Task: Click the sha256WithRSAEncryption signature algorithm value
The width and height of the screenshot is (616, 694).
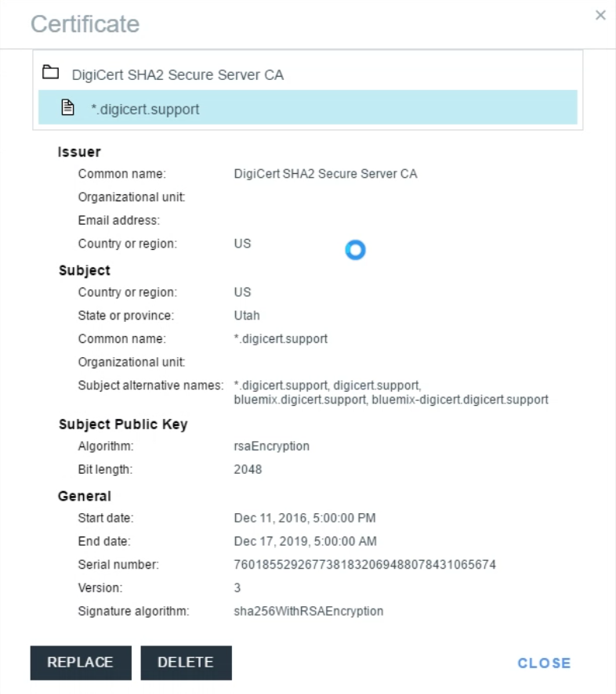Action: (308, 610)
